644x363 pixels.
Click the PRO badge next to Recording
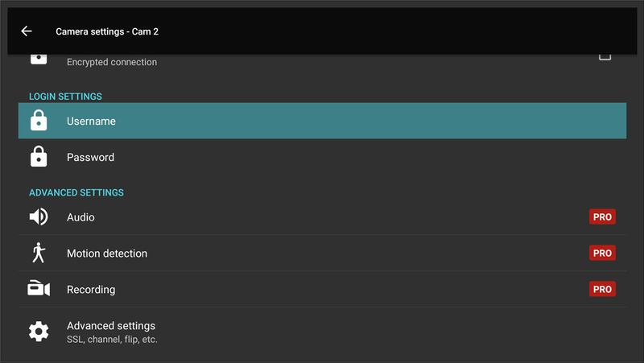pos(602,289)
